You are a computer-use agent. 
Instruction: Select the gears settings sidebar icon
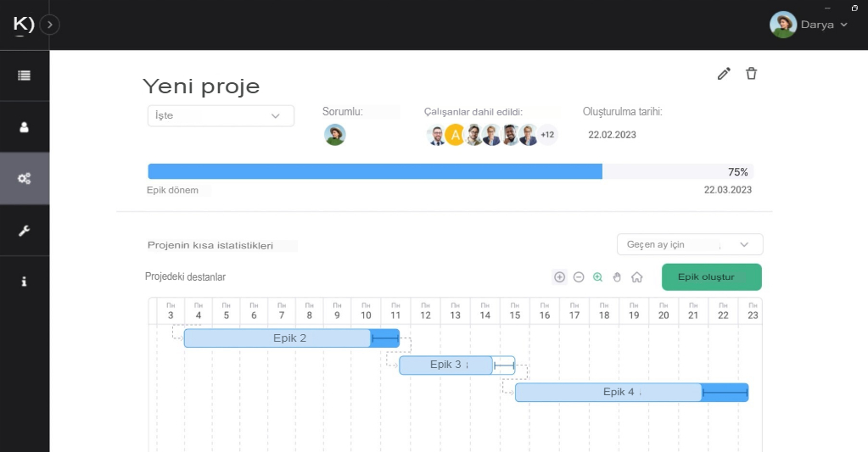25,179
